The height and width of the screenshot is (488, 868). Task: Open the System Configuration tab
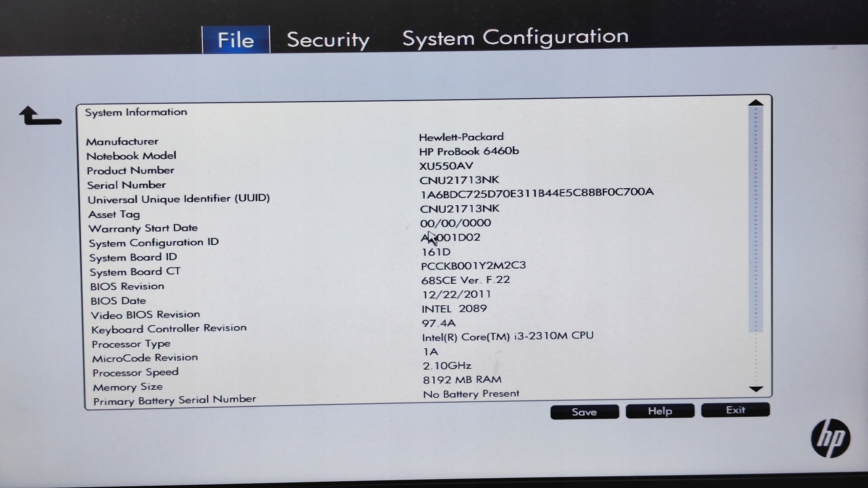[x=515, y=38]
